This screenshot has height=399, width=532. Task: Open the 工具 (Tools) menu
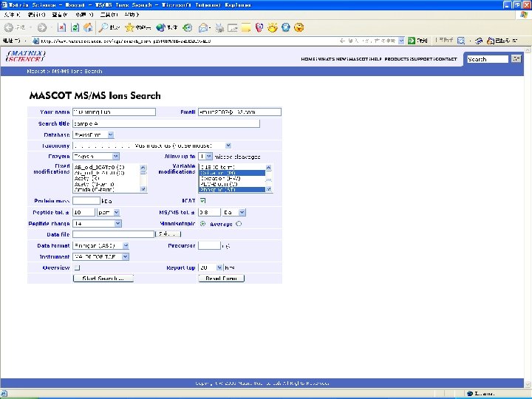109,15
